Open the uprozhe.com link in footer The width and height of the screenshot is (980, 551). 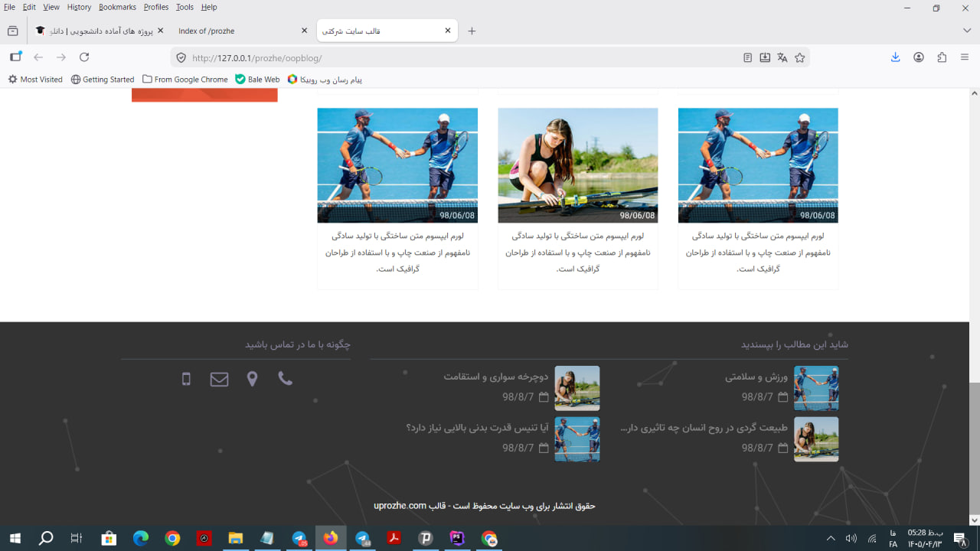[x=400, y=506]
